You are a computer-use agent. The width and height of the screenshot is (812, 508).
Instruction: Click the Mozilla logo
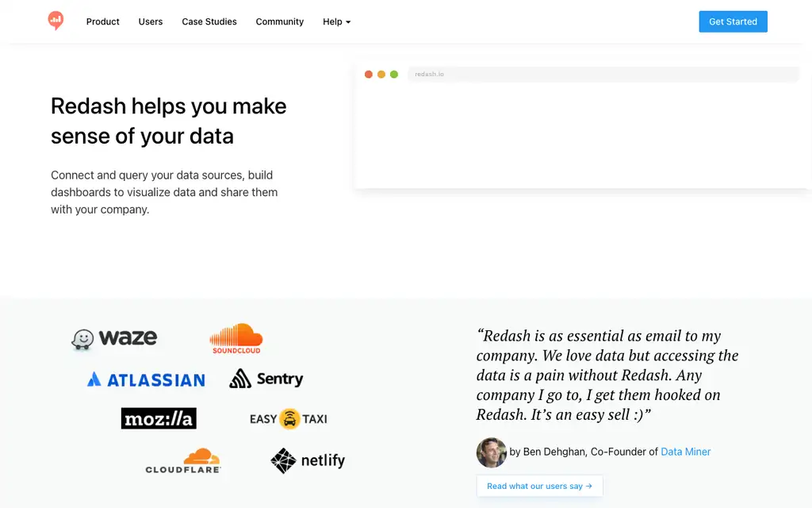point(159,418)
